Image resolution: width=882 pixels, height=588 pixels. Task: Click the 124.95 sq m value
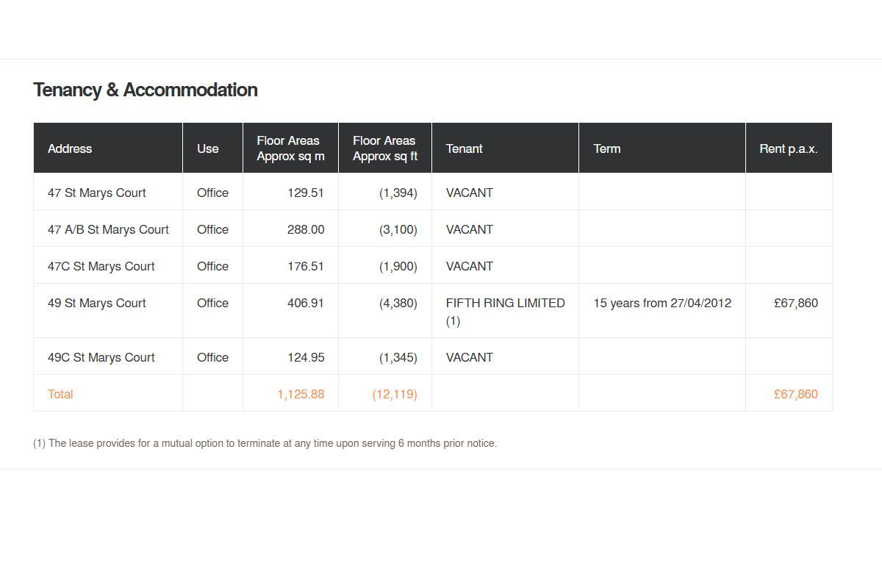click(306, 357)
